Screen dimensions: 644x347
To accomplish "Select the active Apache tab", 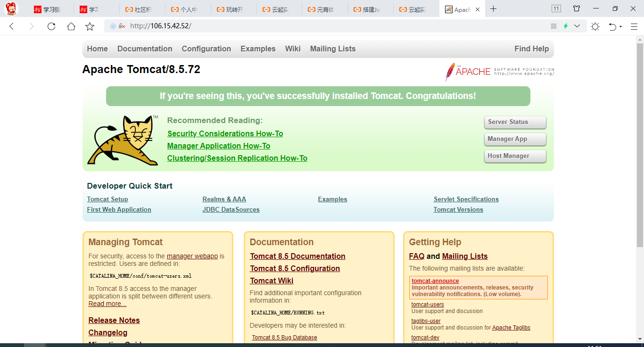I will [x=462, y=9].
